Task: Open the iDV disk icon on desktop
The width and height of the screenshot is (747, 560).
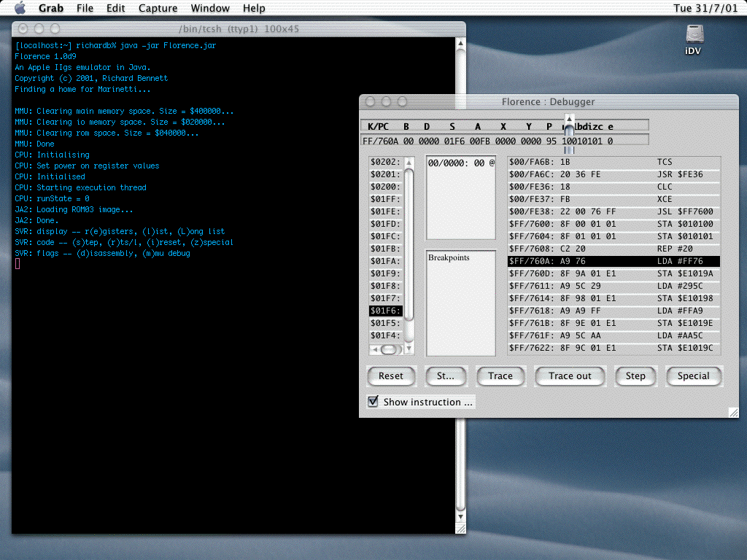Action: pyautogui.click(x=694, y=40)
